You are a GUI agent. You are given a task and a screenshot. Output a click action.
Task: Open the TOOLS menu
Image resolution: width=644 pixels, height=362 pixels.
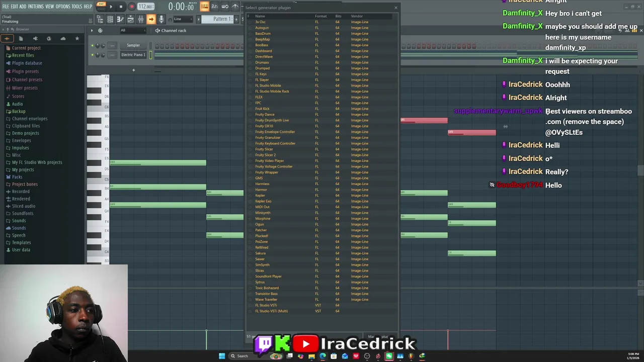[x=76, y=7]
